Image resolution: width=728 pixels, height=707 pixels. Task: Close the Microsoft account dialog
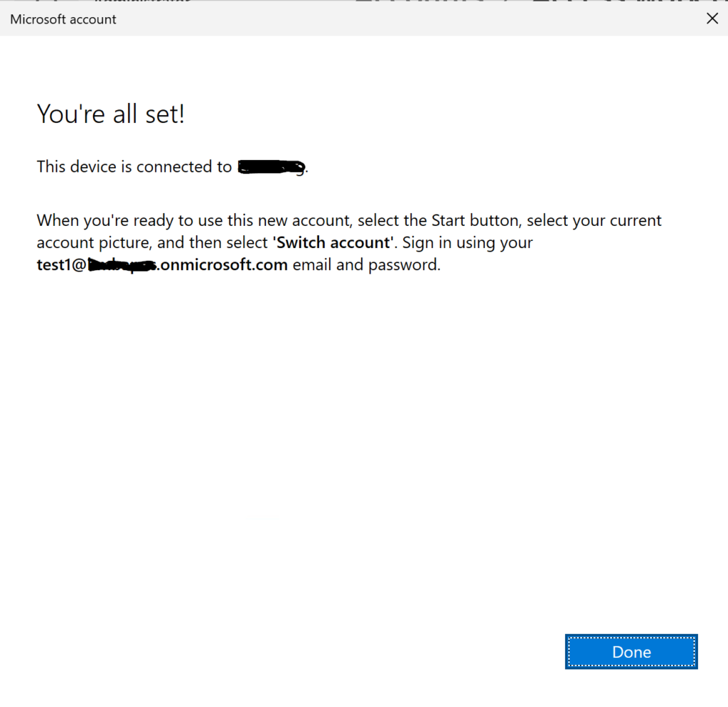coord(712,19)
